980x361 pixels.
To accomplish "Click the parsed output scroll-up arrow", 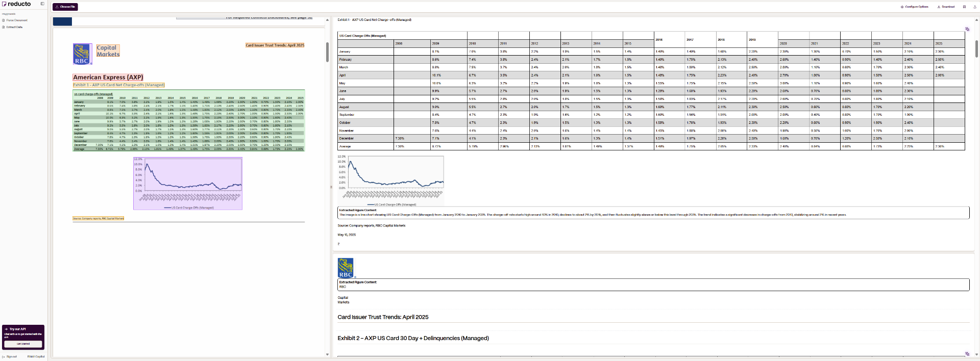I will (976, 20).
